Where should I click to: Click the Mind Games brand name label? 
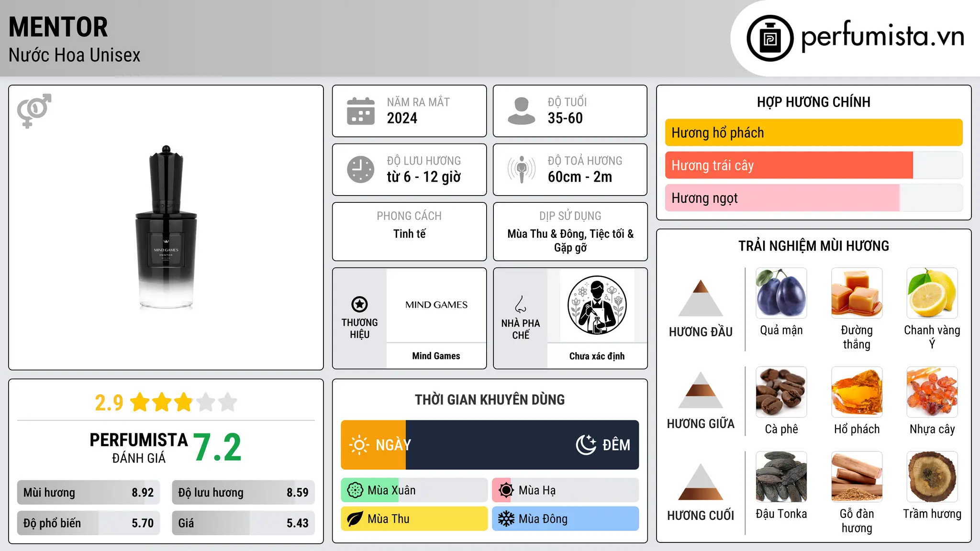pyautogui.click(x=436, y=356)
